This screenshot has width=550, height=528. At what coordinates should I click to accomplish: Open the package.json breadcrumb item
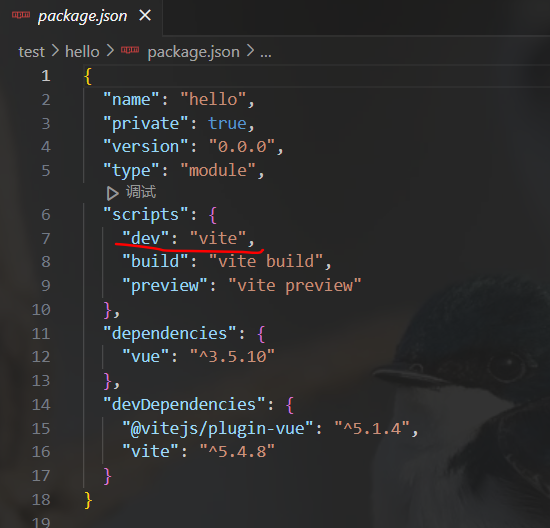(193, 52)
